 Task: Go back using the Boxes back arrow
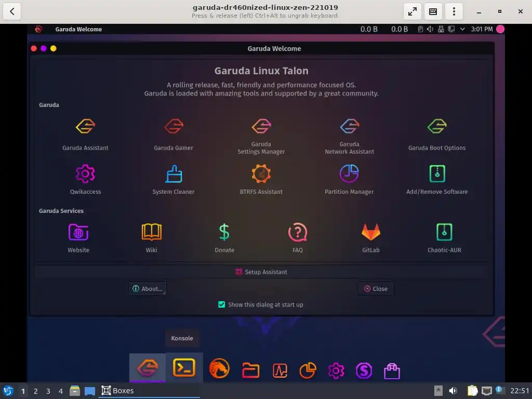pos(12,11)
